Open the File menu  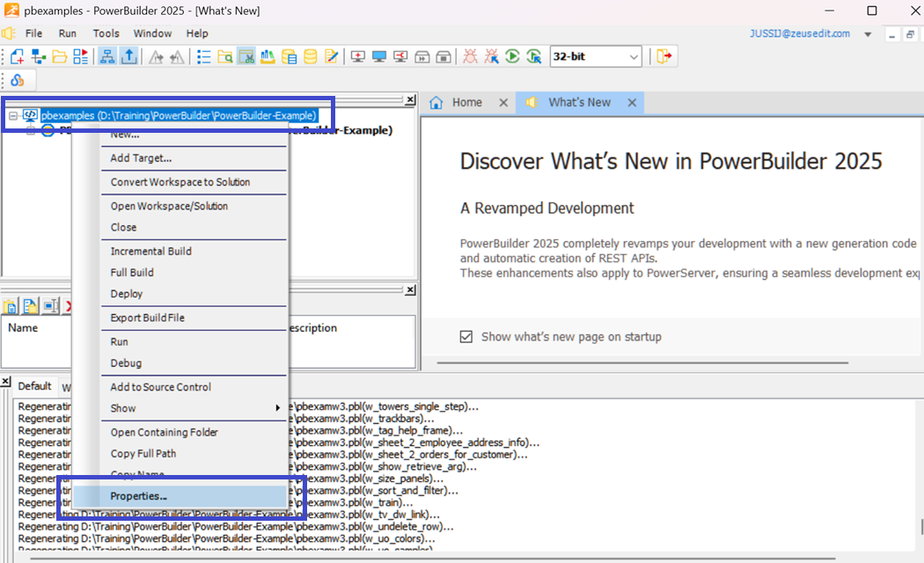(x=33, y=33)
